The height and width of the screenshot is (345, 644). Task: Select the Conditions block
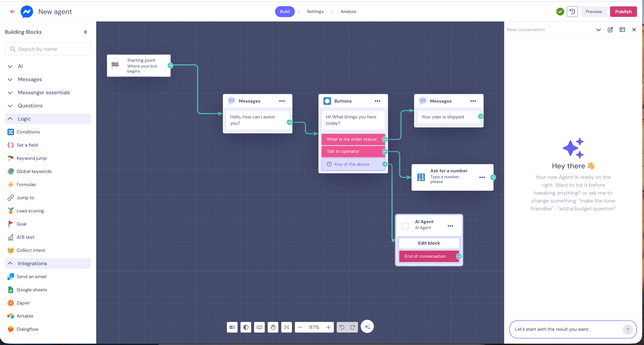[x=24, y=132]
